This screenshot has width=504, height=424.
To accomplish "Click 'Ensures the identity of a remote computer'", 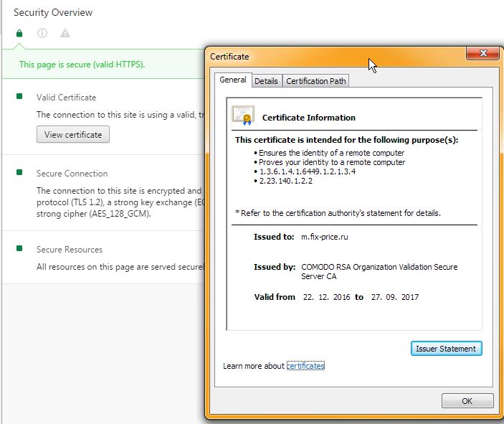I will [331, 153].
